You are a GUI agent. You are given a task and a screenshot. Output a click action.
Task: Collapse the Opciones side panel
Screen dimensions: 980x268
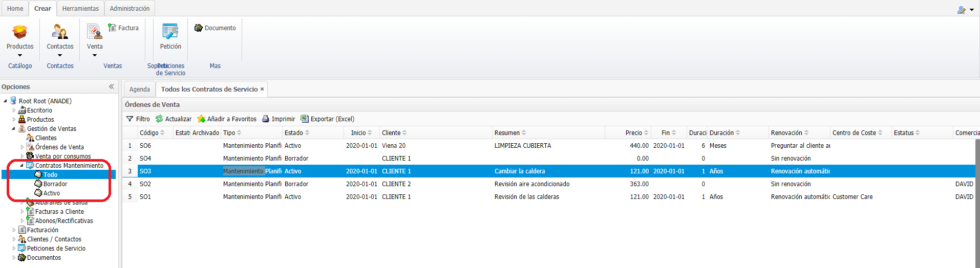(111, 86)
